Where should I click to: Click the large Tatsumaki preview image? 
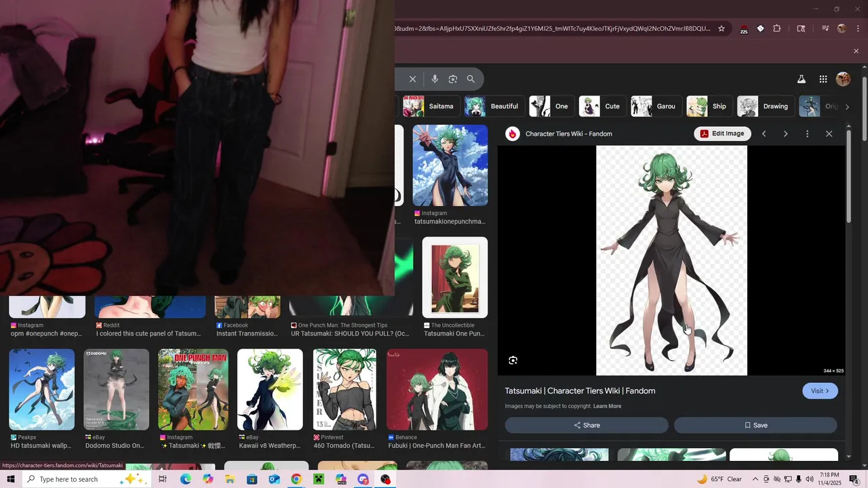671,260
